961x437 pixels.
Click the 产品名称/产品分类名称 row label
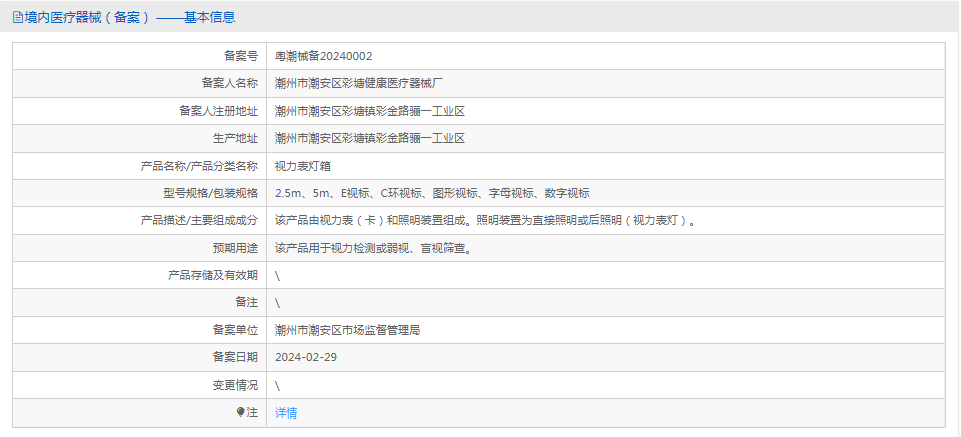point(200,166)
